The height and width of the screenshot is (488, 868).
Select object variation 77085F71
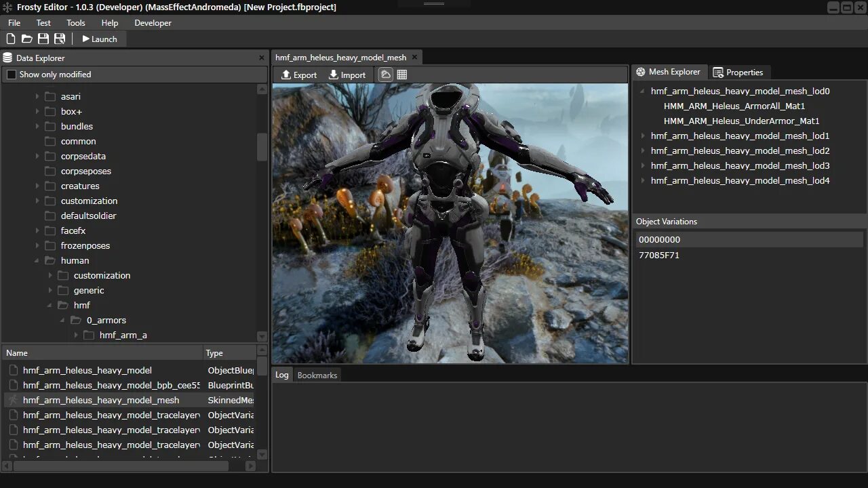tap(659, 255)
